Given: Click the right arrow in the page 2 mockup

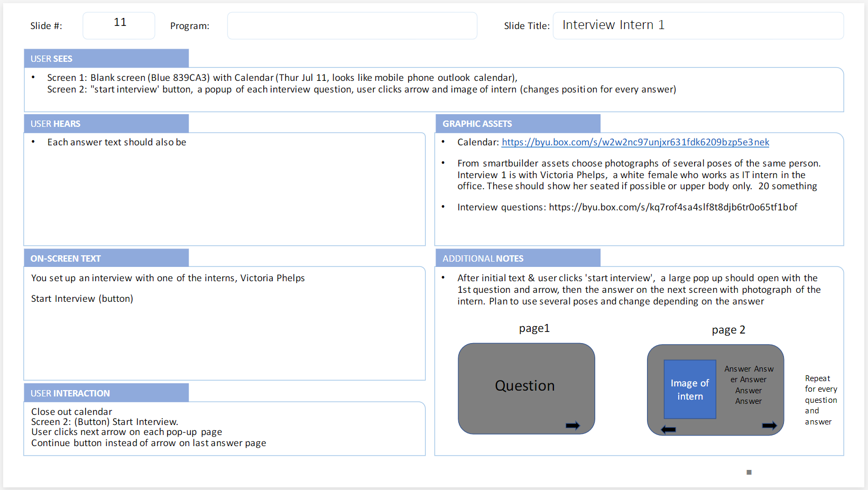Looking at the screenshot, I should coord(769,426).
